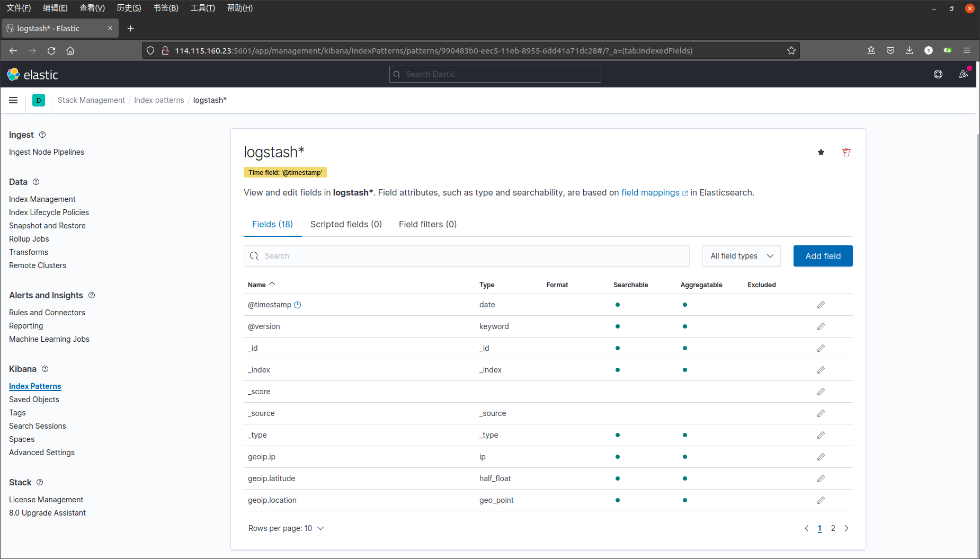Open Snapshot and Restore
The height and width of the screenshot is (559, 980).
(x=47, y=226)
